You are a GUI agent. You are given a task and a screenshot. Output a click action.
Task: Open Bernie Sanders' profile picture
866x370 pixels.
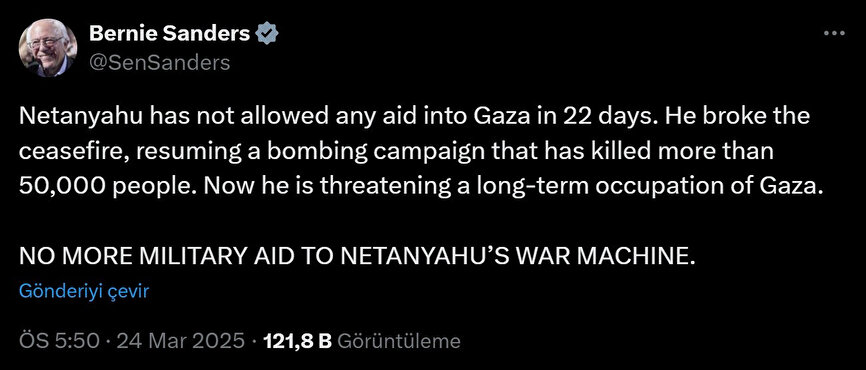coord(48,49)
